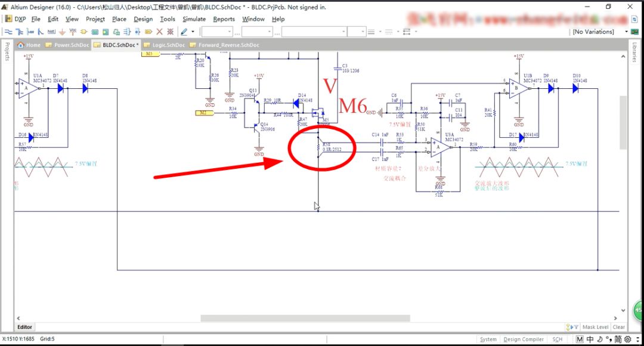Select the Place Sheet Symbol tool
The width and height of the screenshot is (644, 346).
[x=95, y=32]
